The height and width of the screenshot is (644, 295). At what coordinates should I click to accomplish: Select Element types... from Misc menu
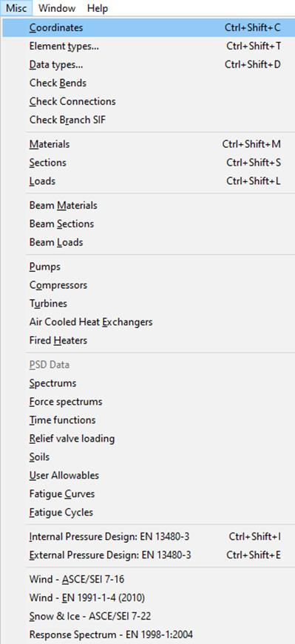pyautogui.click(x=149, y=46)
